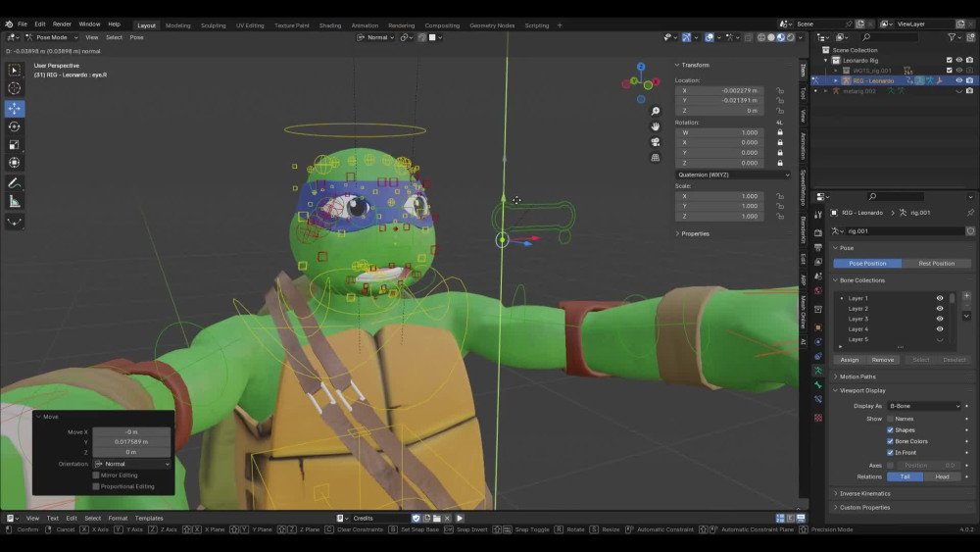Image resolution: width=980 pixels, height=552 pixels.
Task: Click the Move Y value field
Action: pyautogui.click(x=131, y=442)
